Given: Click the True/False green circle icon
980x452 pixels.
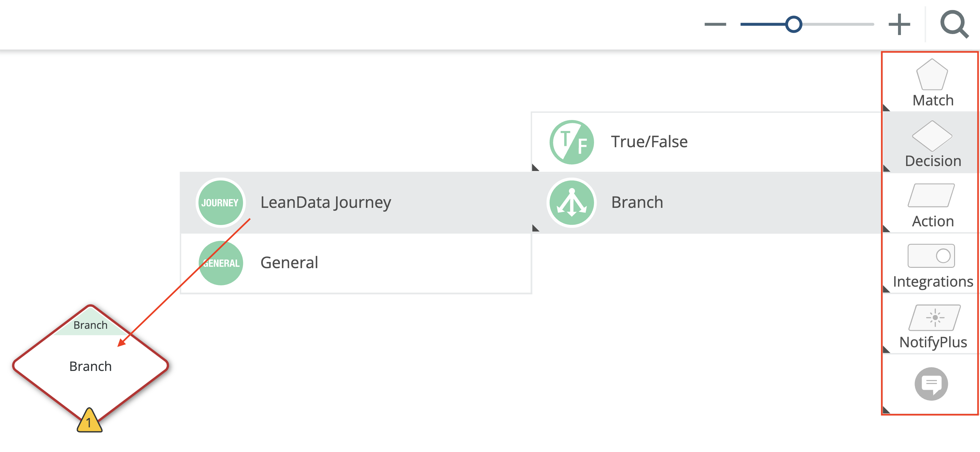Looking at the screenshot, I should click(571, 142).
